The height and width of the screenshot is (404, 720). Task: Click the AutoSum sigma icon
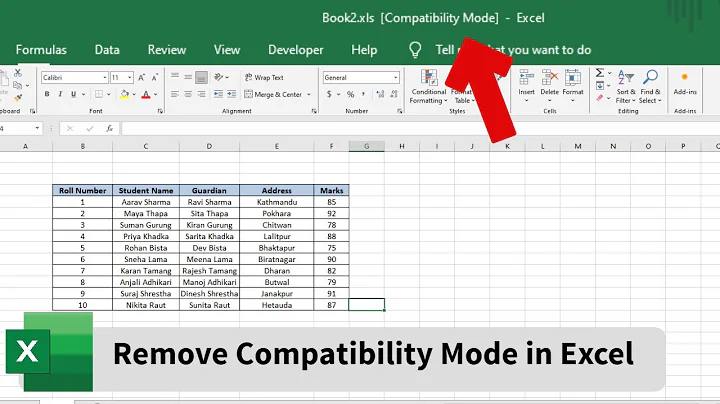coord(600,73)
